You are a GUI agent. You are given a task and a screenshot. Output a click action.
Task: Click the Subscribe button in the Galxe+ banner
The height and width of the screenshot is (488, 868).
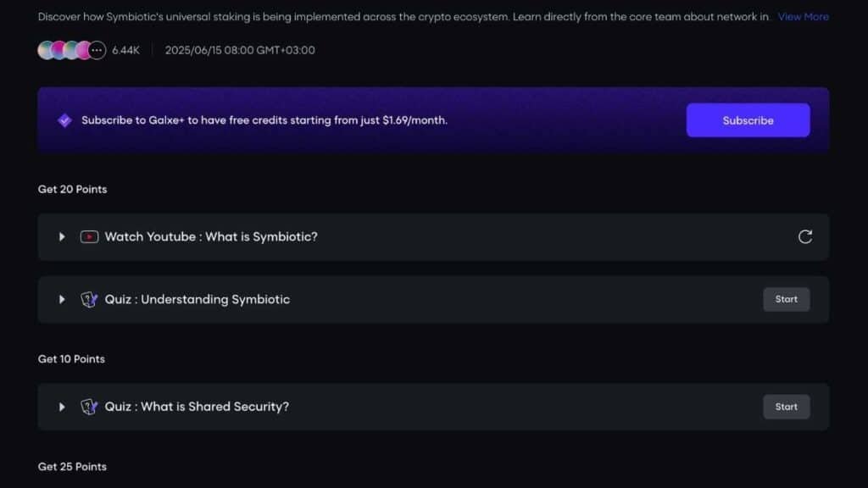[748, 119]
